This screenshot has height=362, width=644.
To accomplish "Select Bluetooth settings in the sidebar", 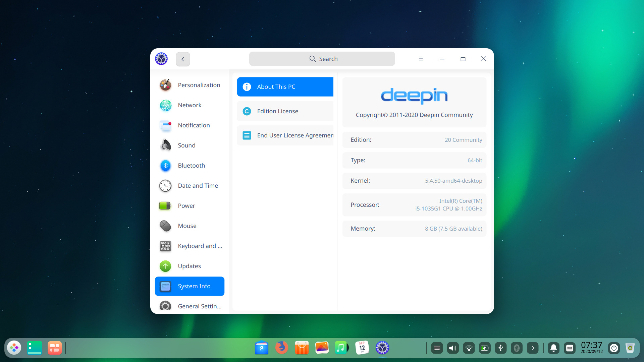I will [x=192, y=165].
